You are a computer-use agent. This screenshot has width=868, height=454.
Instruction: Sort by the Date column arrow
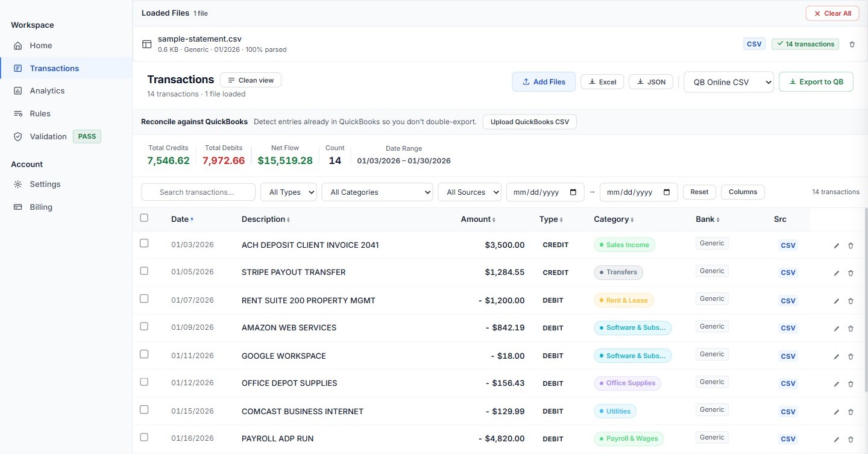point(192,219)
